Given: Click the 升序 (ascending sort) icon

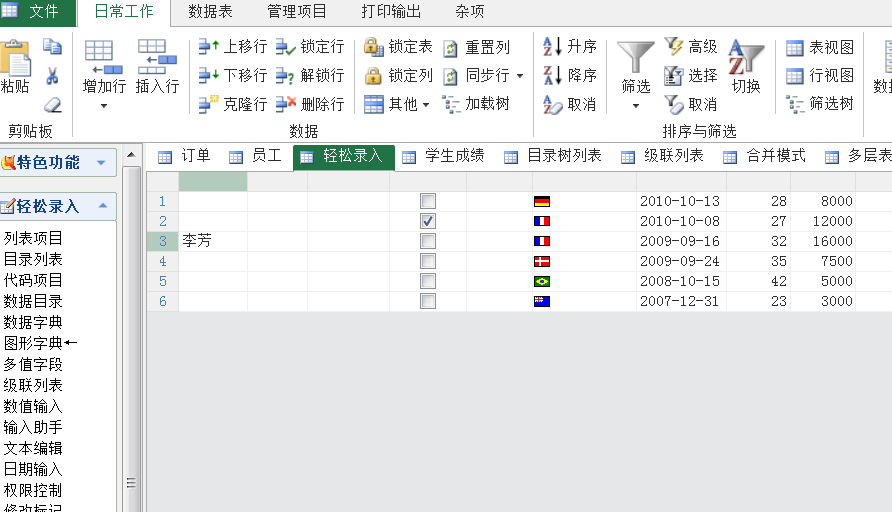Looking at the screenshot, I should [552, 47].
